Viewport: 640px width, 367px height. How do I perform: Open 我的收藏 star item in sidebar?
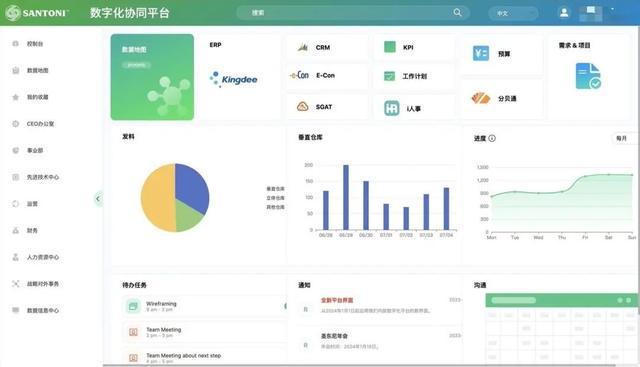[37, 97]
